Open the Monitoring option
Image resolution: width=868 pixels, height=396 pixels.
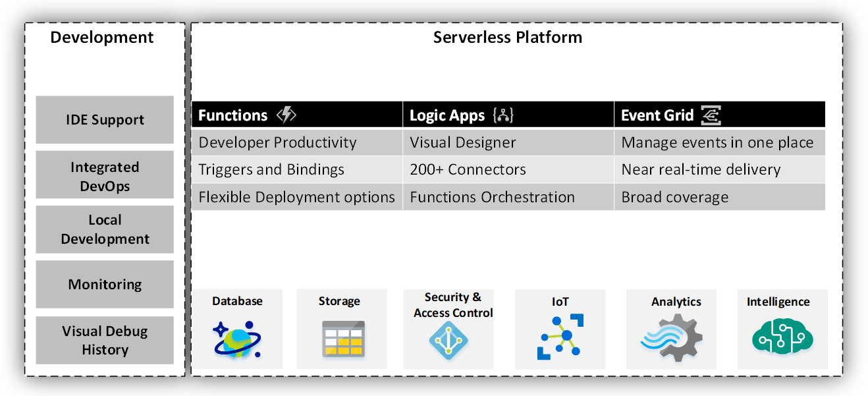(104, 284)
